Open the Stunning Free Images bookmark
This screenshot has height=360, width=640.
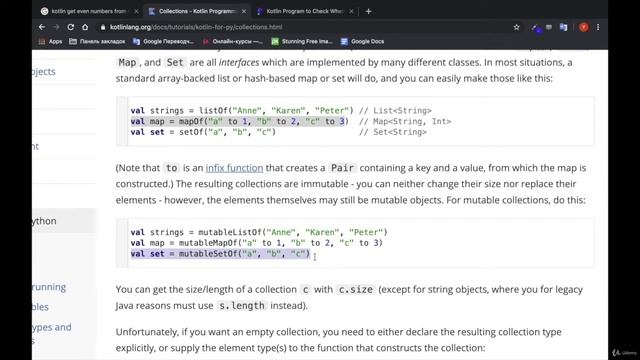(302, 41)
